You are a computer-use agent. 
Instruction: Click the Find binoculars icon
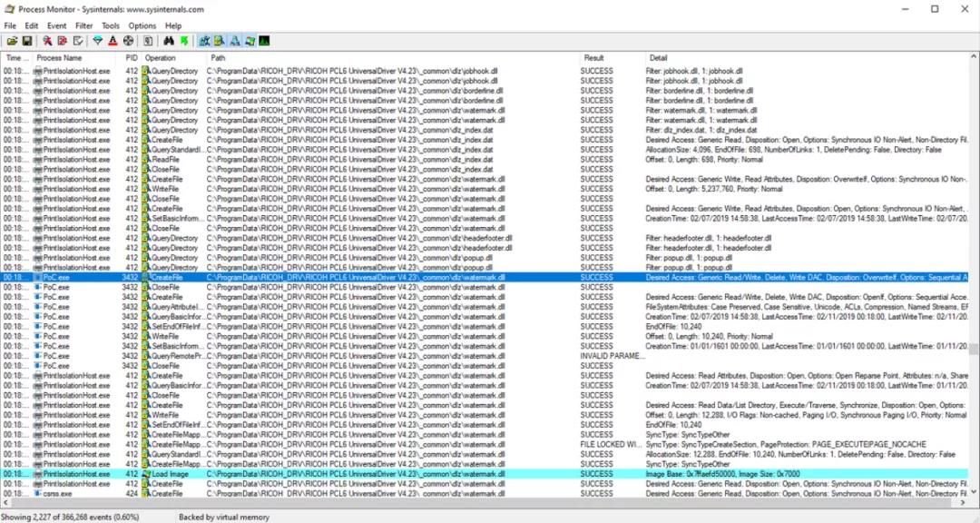pyautogui.click(x=168, y=41)
